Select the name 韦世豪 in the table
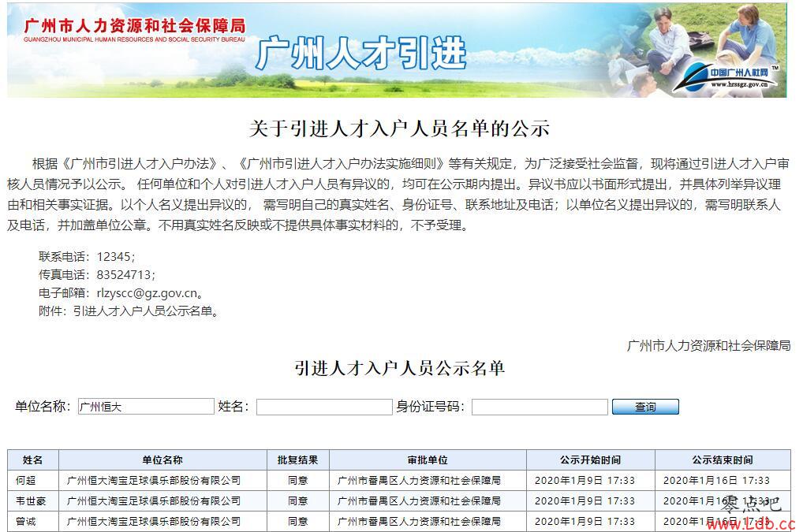This screenshot has width=803, height=532. 30,500
